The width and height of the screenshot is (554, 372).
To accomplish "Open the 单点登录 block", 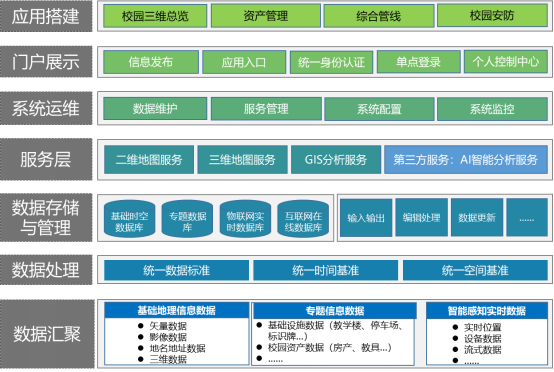I will click(419, 62).
